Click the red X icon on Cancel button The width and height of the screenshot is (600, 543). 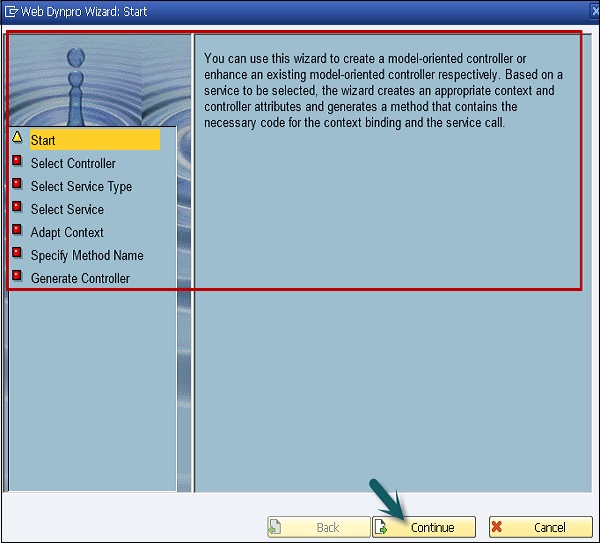pos(497,526)
